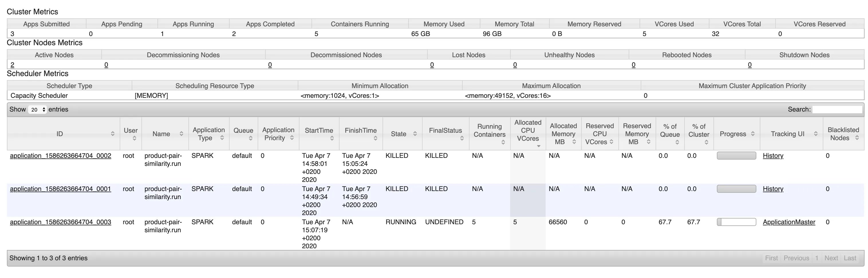
Task: Go to Next page of results
Action: click(x=831, y=258)
